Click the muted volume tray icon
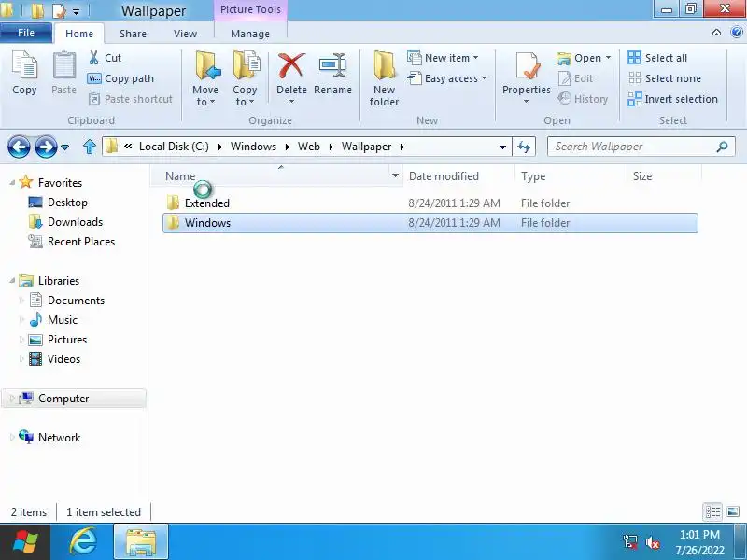This screenshot has width=747, height=560. [653, 542]
